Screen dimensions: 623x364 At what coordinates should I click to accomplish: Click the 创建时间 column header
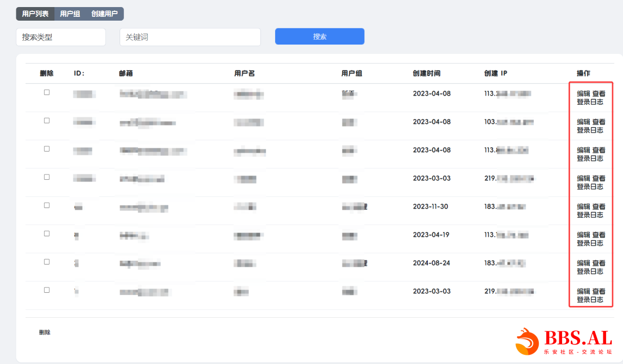(x=426, y=73)
